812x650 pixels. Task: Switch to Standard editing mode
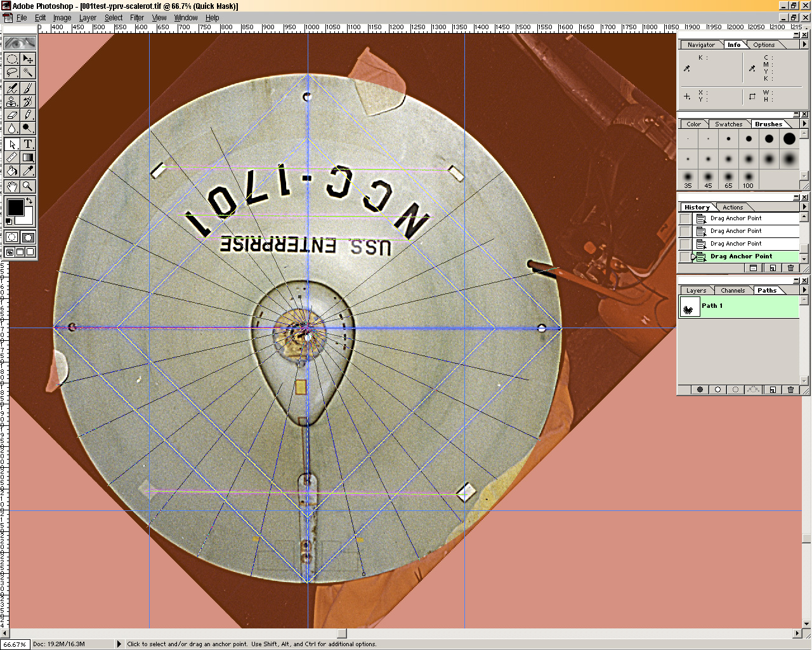pos(12,237)
